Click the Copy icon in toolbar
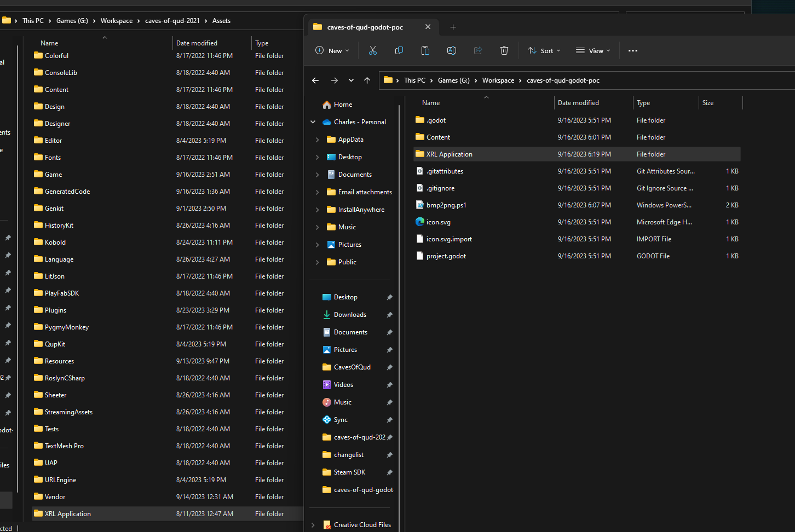Screen dimensions: 795x532 [399, 50]
